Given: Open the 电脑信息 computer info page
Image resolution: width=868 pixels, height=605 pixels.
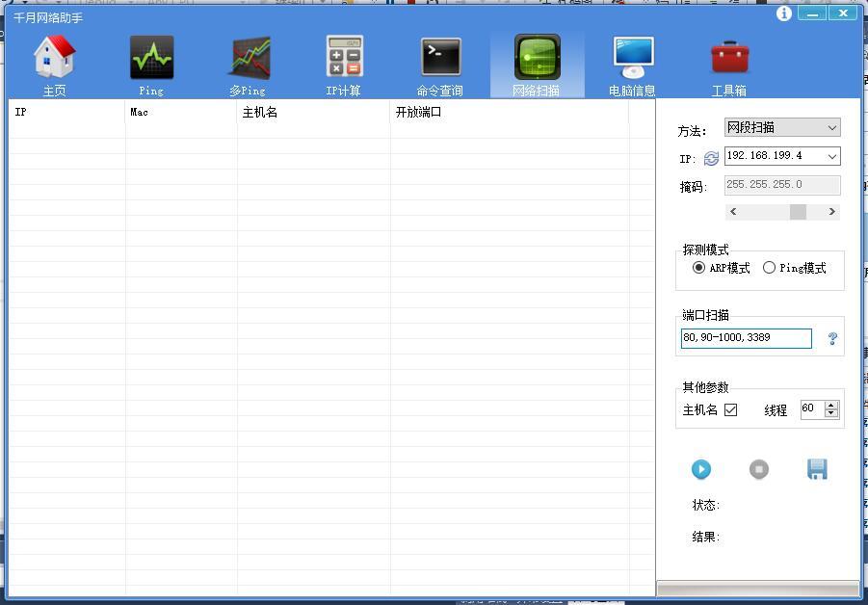Looking at the screenshot, I should [633, 60].
